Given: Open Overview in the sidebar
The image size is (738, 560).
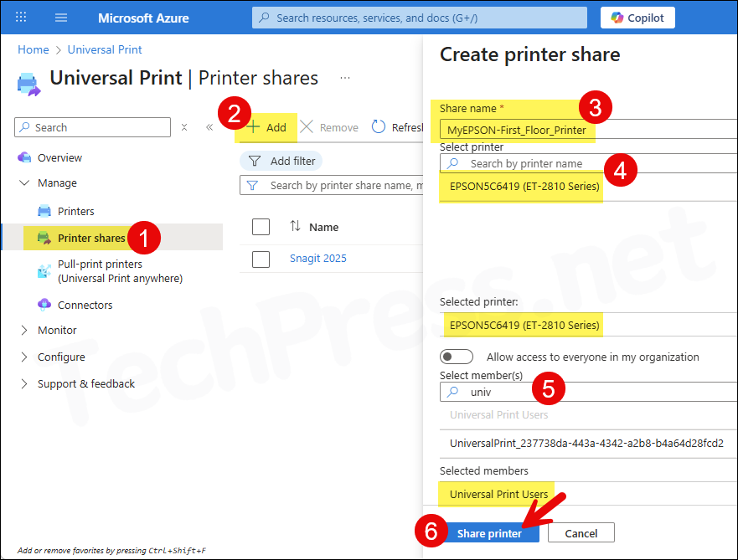Looking at the screenshot, I should [x=59, y=157].
